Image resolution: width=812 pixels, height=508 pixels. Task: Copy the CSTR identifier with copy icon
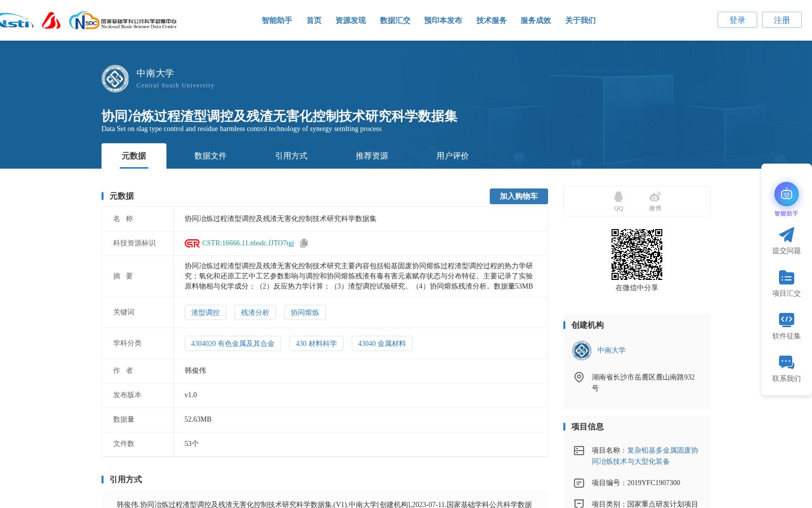point(304,243)
